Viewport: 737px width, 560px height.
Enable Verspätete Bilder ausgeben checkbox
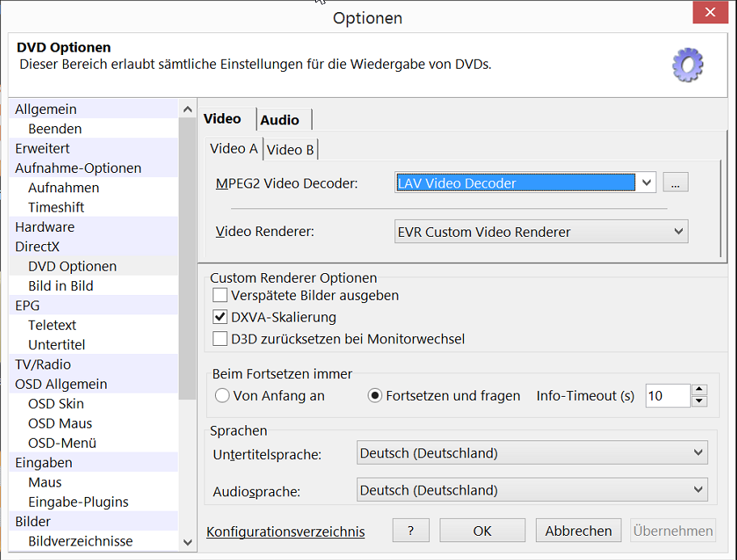pos(220,296)
